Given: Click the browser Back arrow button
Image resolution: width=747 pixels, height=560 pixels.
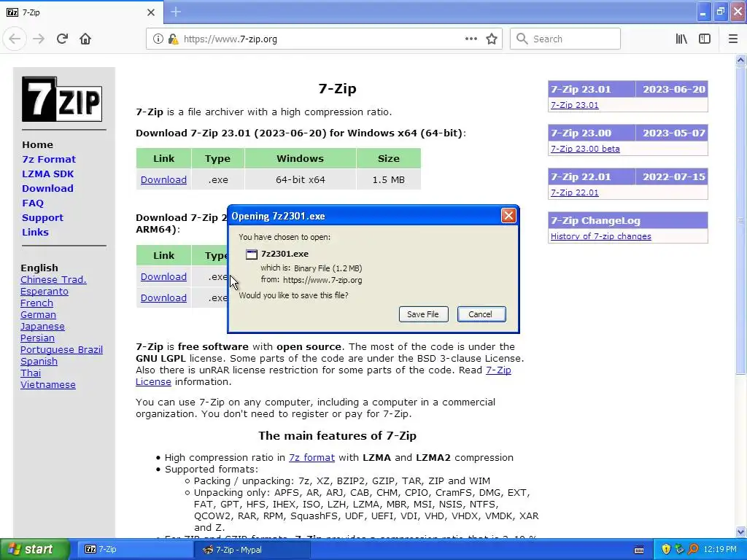Looking at the screenshot, I should point(15,39).
